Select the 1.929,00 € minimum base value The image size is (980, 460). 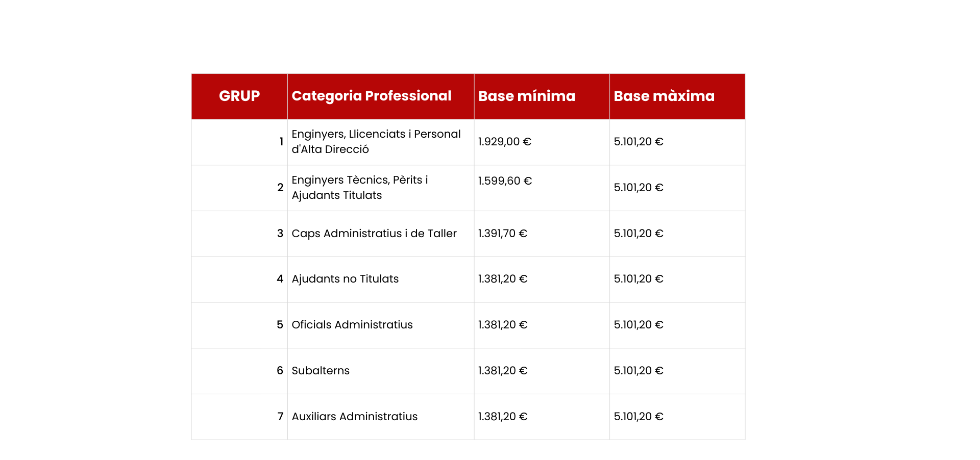[504, 142]
